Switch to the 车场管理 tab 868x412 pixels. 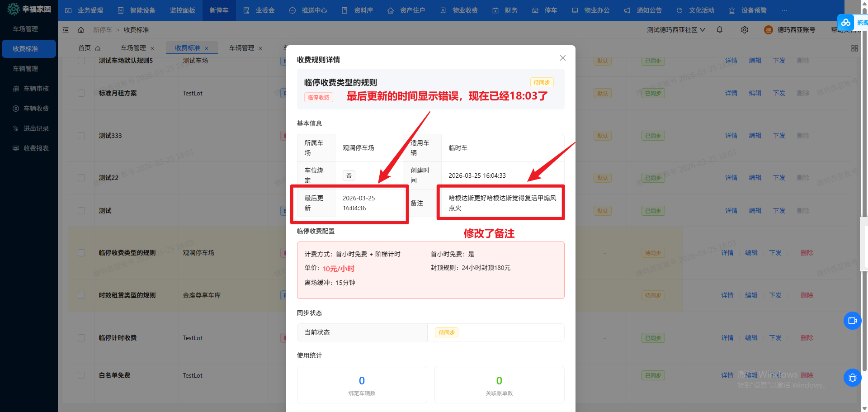(x=133, y=48)
